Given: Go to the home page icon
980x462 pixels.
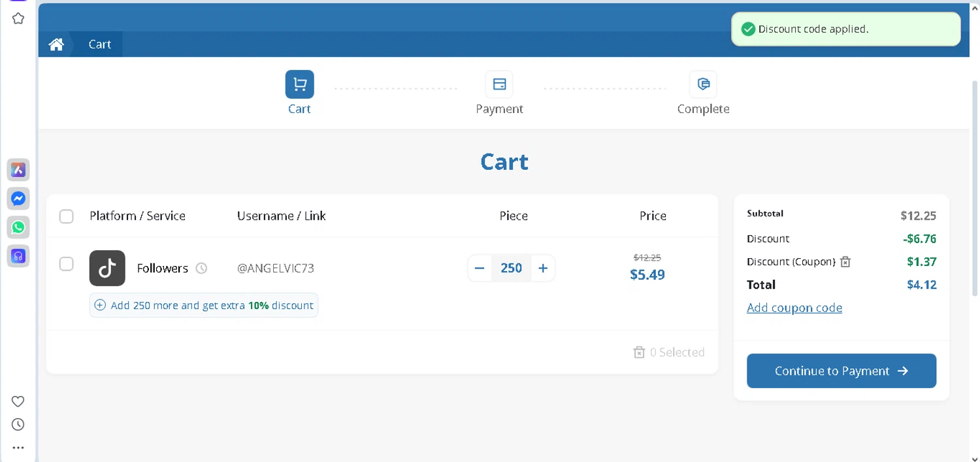Looking at the screenshot, I should (56, 44).
